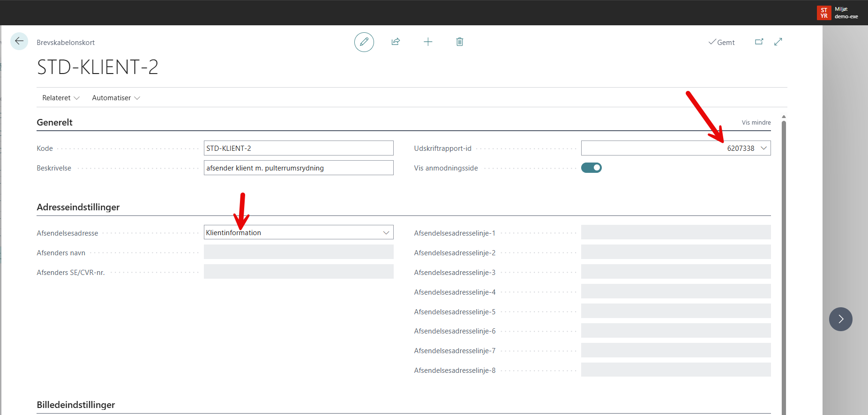Toggle the Vis anmodningsside switch
Viewport: 868px width, 415px height.
pos(591,168)
